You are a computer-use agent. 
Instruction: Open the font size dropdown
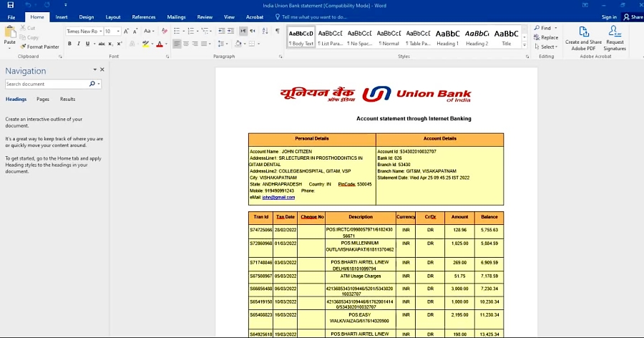pyautogui.click(x=118, y=32)
